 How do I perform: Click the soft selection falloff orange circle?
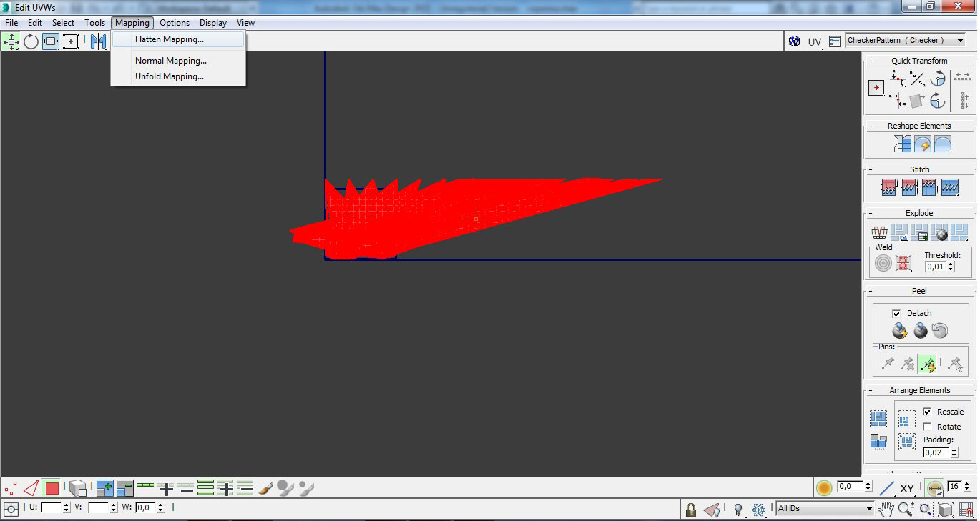click(x=824, y=488)
